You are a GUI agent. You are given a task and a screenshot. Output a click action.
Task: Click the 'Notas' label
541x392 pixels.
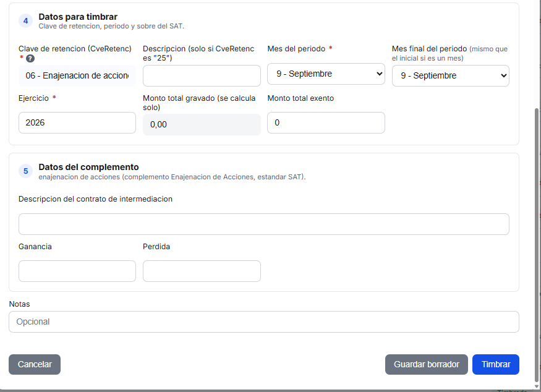click(x=19, y=304)
